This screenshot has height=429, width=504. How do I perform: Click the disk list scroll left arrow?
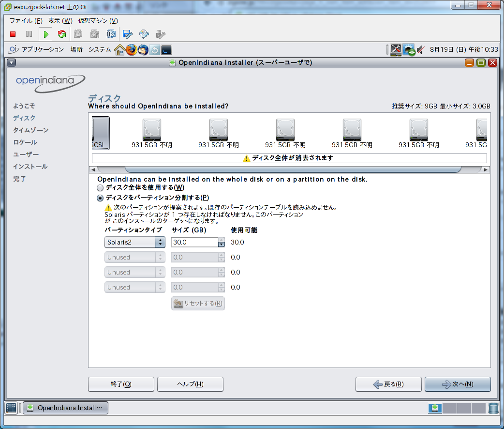[x=93, y=169]
